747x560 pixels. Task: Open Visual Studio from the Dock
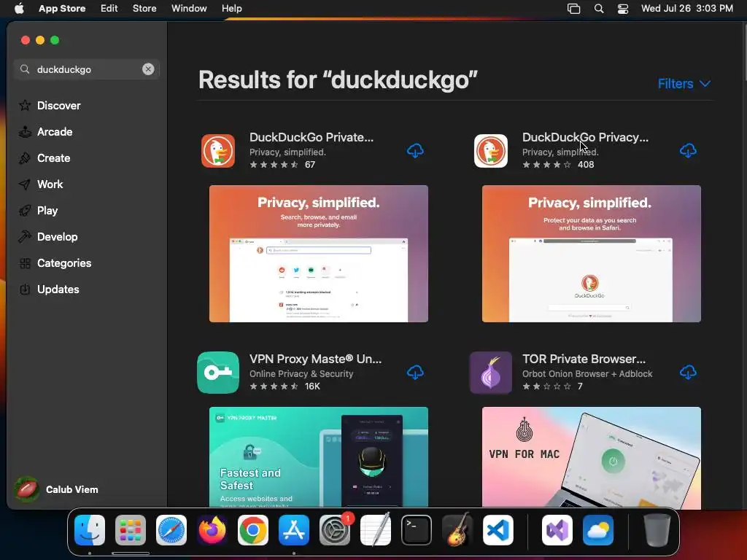557,530
